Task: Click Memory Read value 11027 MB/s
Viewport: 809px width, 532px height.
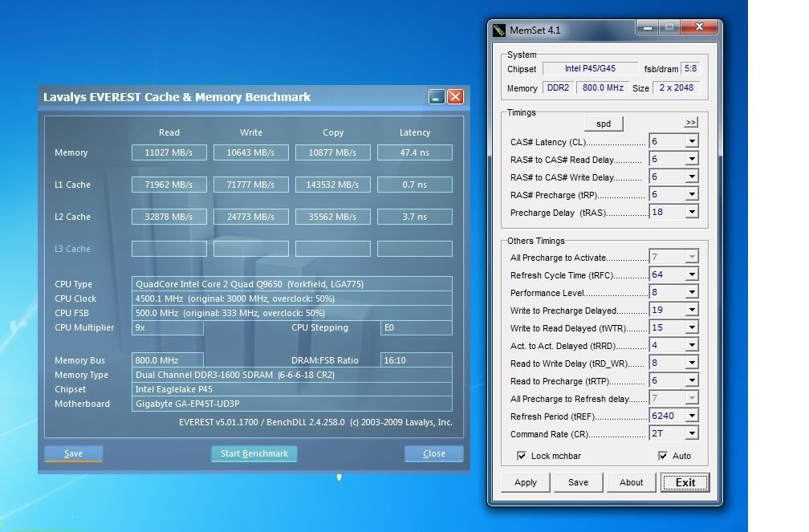Action: click(x=169, y=152)
